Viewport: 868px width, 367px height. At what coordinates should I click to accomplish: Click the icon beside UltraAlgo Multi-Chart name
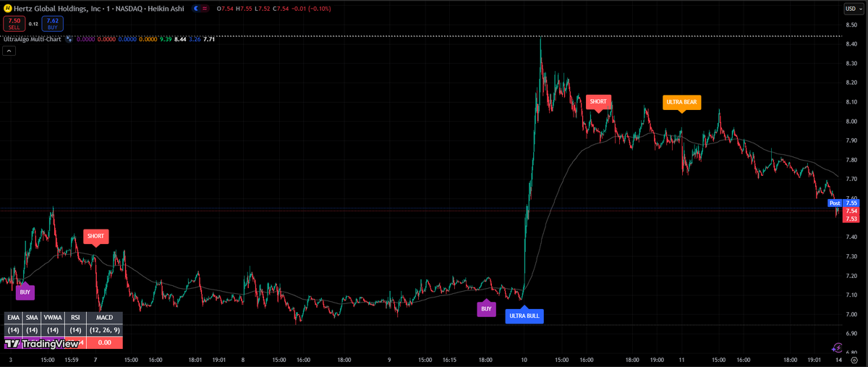[x=69, y=39]
